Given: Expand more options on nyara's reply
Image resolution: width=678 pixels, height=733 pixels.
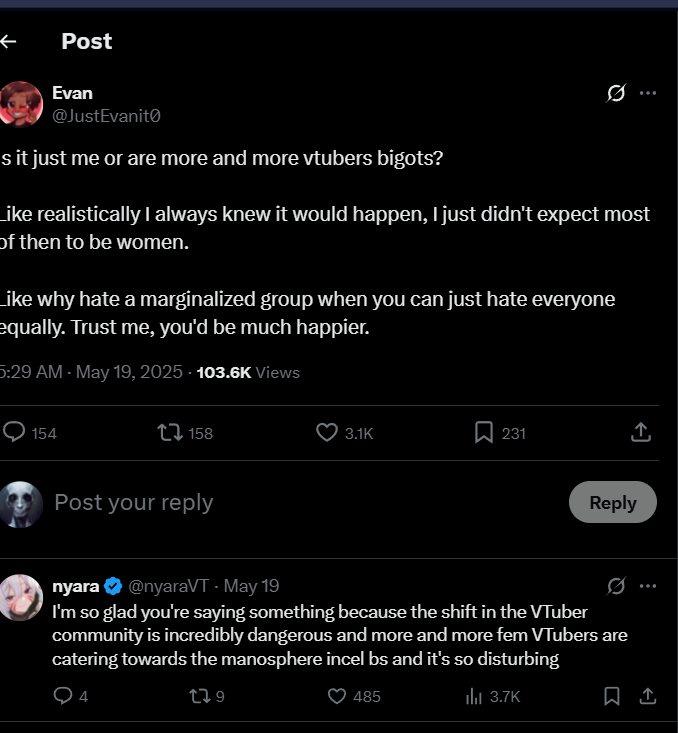Looking at the screenshot, I should (x=648, y=585).
